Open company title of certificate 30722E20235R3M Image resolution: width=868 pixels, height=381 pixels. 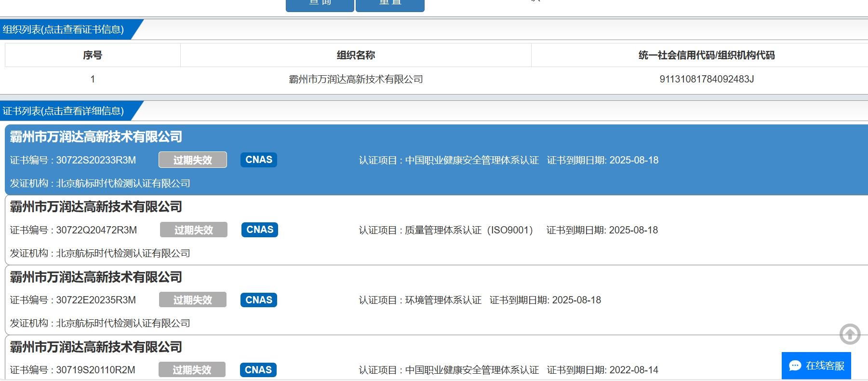click(96, 277)
